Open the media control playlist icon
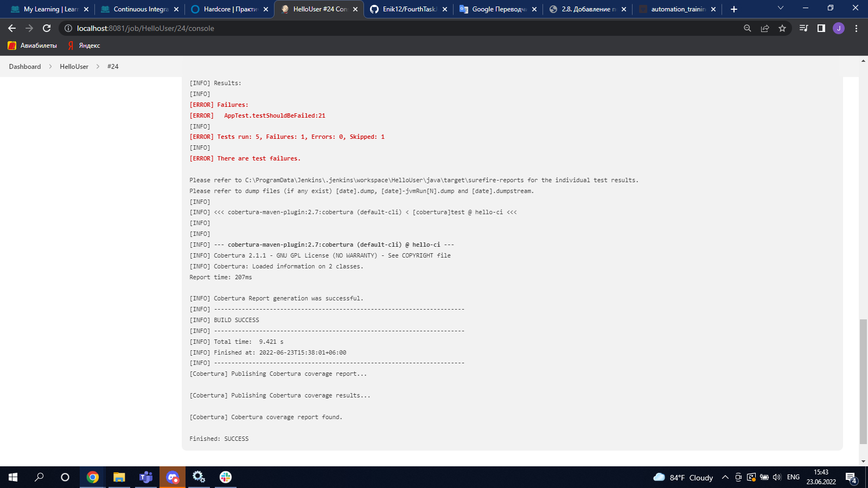This screenshot has width=868, height=488. [804, 28]
